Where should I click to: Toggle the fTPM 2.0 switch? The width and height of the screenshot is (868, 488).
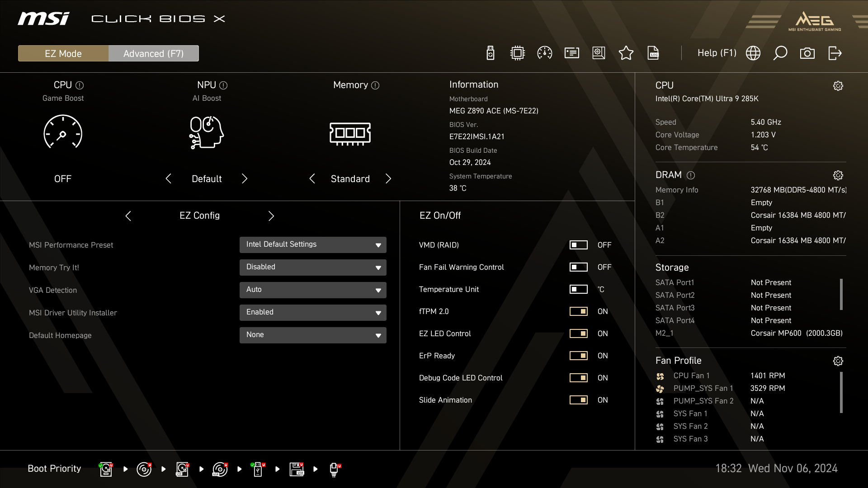[x=579, y=311]
